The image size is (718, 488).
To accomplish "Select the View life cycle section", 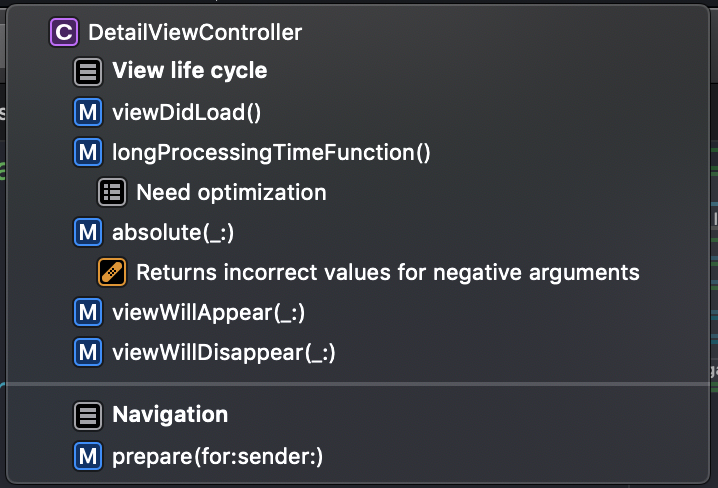I will [190, 72].
